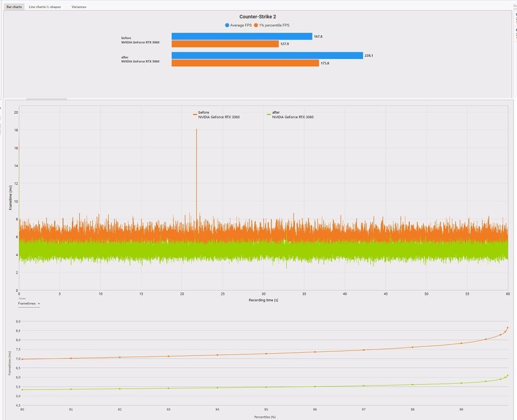This screenshot has width=517, height=420.
Task: Select the Variances tab
Action: [x=79, y=7]
